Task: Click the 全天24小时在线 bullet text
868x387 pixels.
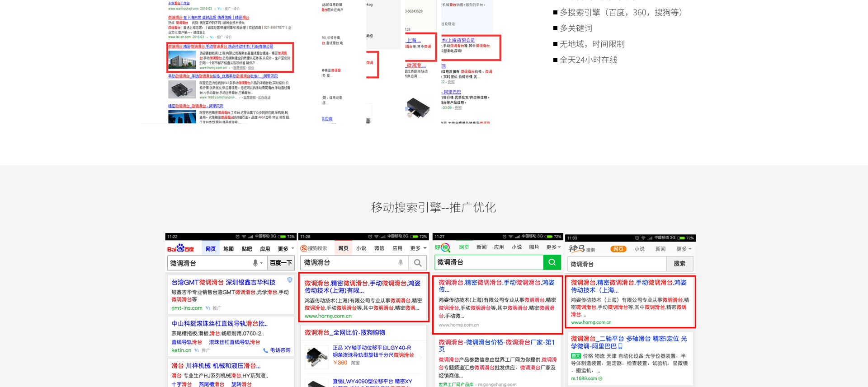Action: (588, 60)
